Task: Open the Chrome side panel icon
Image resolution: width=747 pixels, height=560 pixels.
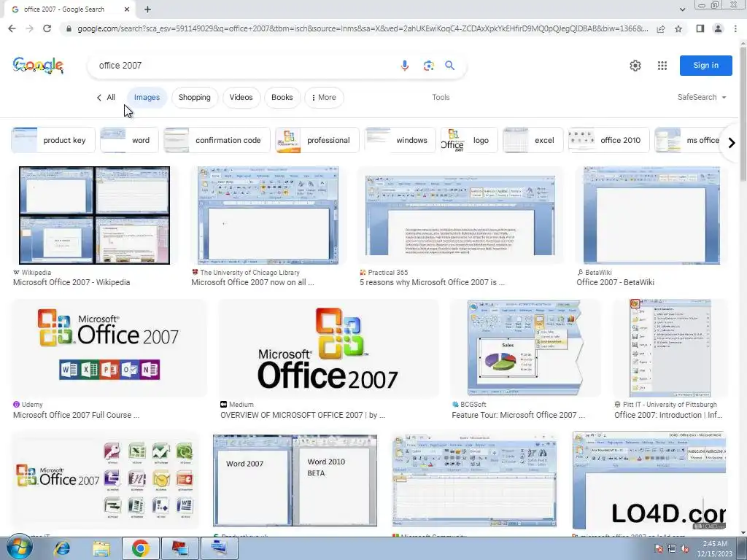Action: (700, 28)
